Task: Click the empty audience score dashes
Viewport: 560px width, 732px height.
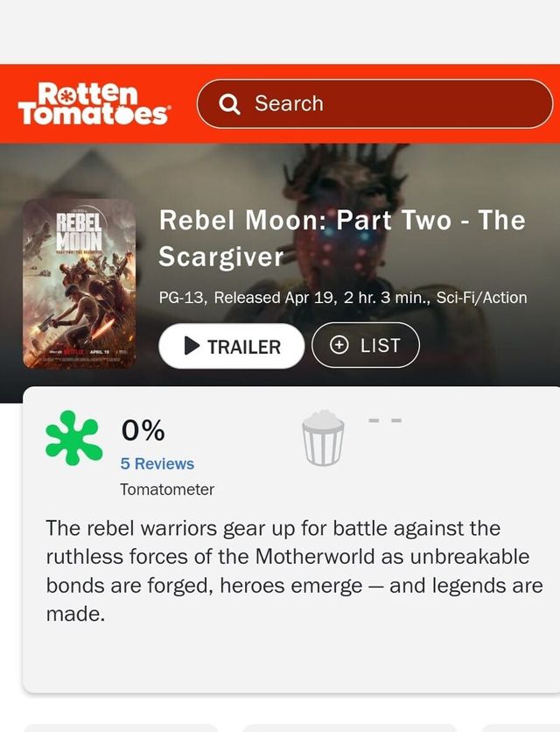Action: pyautogui.click(x=385, y=421)
